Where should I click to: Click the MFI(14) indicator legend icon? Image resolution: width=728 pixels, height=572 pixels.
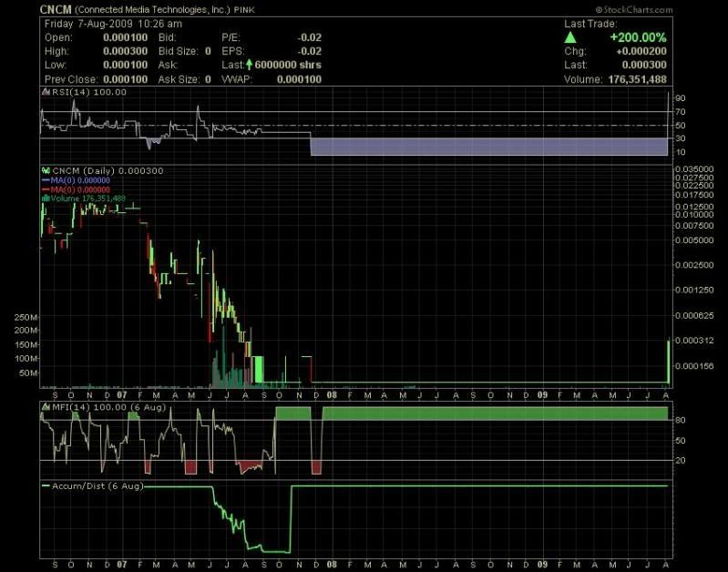46,407
